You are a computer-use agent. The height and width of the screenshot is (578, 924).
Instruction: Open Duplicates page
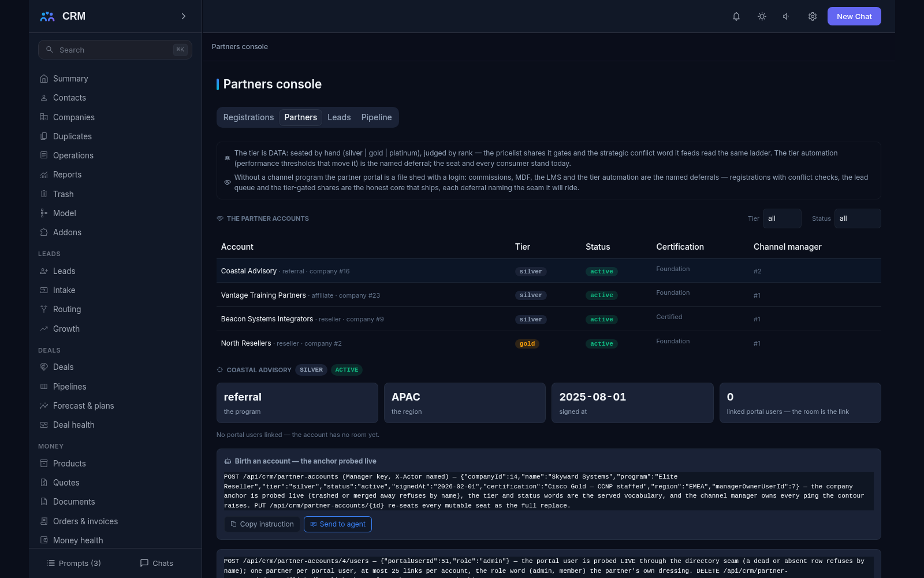click(x=115, y=136)
